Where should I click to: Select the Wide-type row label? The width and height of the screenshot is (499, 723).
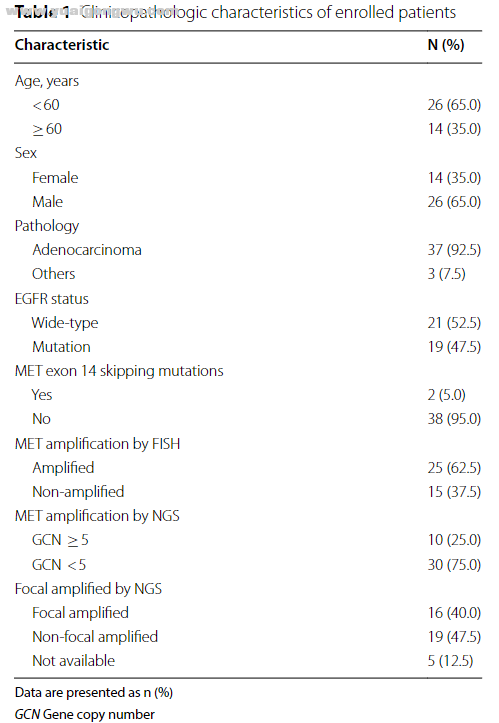click(x=65, y=323)
